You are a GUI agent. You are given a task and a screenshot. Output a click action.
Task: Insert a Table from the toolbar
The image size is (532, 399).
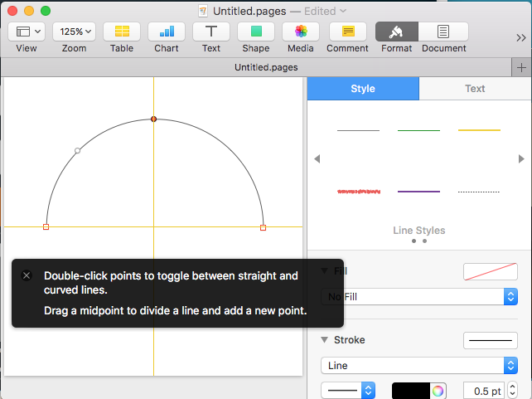(122, 32)
